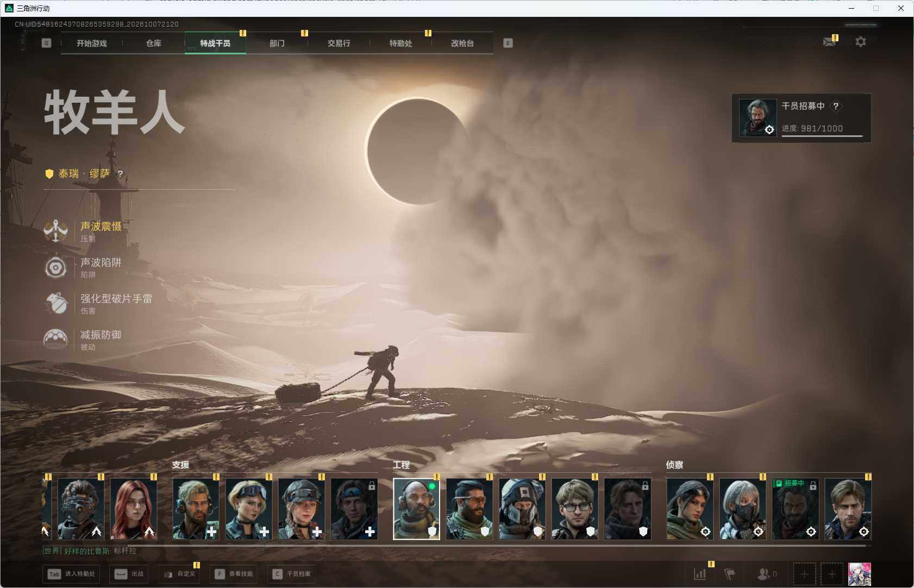This screenshot has width=914, height=588.
Task: Show help for 干员招募中 question mark
Action: point(836,106)
